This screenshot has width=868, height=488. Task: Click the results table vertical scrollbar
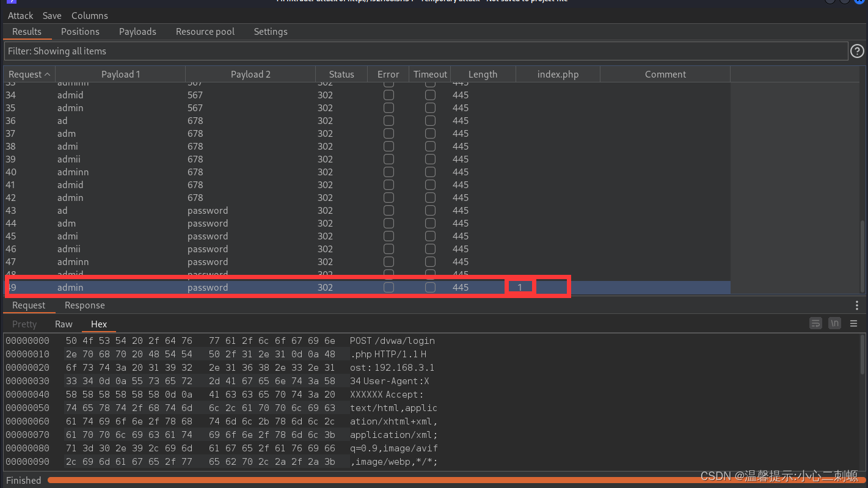click(x=863, y=257)
